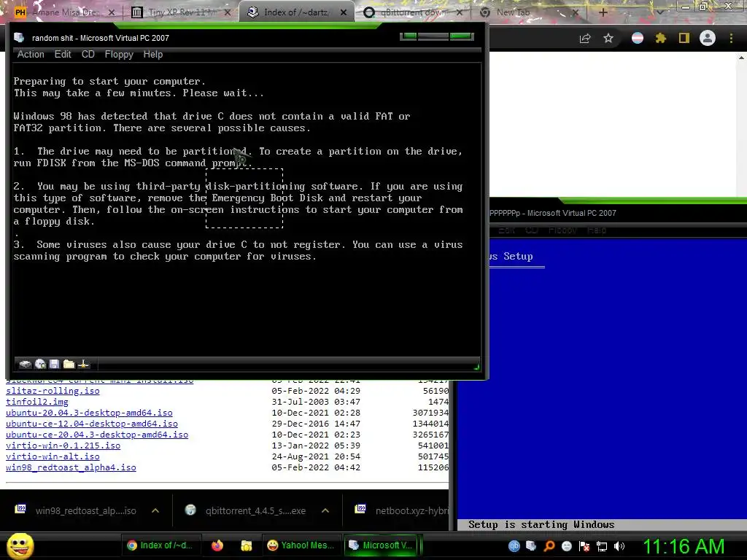Screen dimensions: 747x560
Task: Launch Firefox from the taskbar
Action: 217,545
